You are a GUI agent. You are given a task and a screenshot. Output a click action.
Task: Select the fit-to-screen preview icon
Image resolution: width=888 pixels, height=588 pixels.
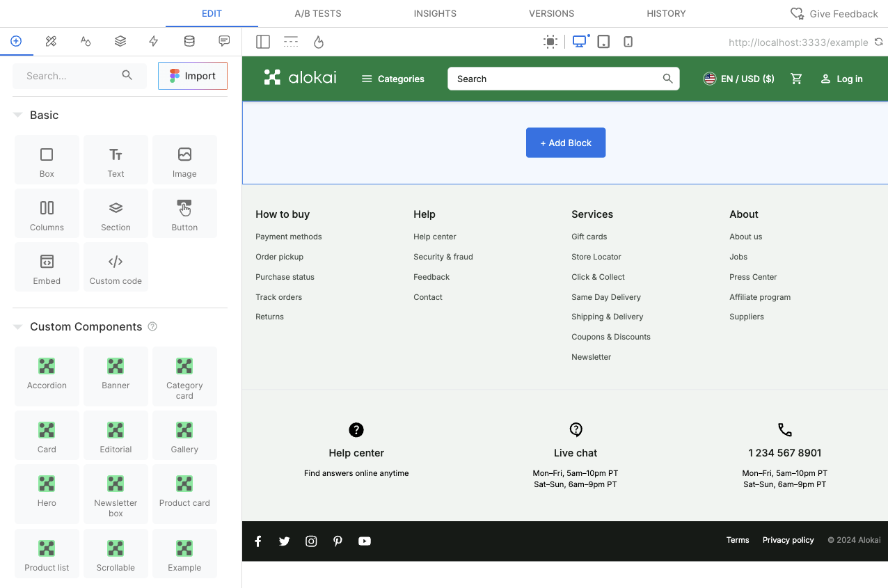550,42
